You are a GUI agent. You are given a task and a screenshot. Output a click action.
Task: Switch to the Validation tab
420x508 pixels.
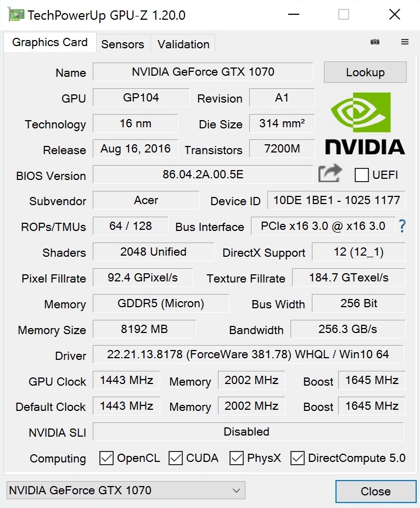[x=183, y=44]
